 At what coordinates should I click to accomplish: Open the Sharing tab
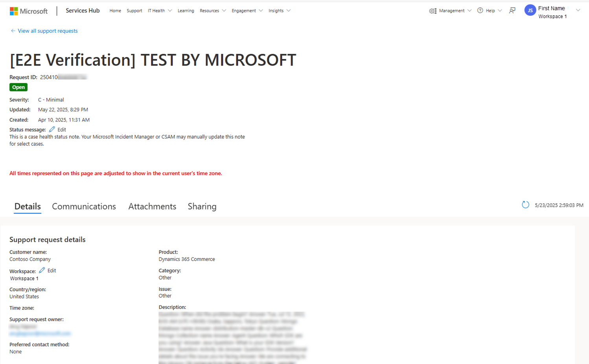pos(202,206)
